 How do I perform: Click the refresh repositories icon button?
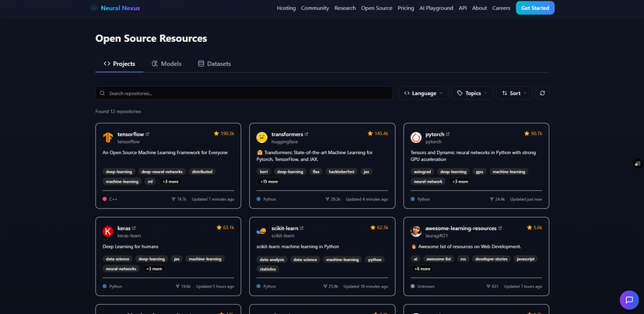542,93
